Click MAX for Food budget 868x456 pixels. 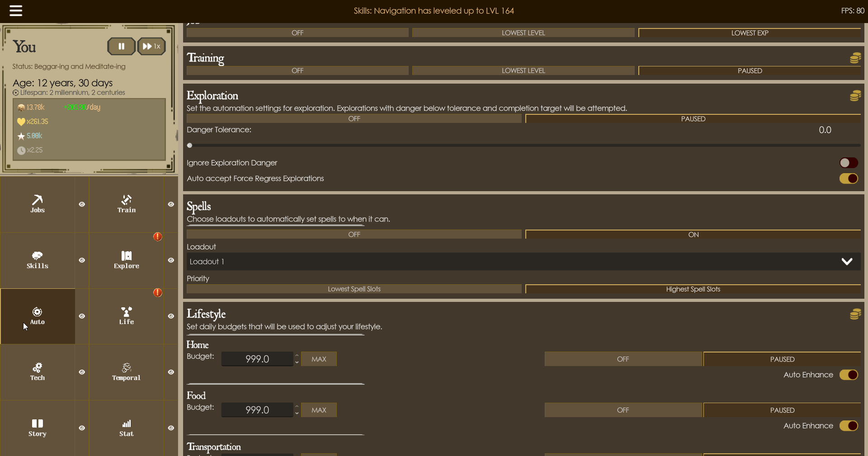point(319,410)
